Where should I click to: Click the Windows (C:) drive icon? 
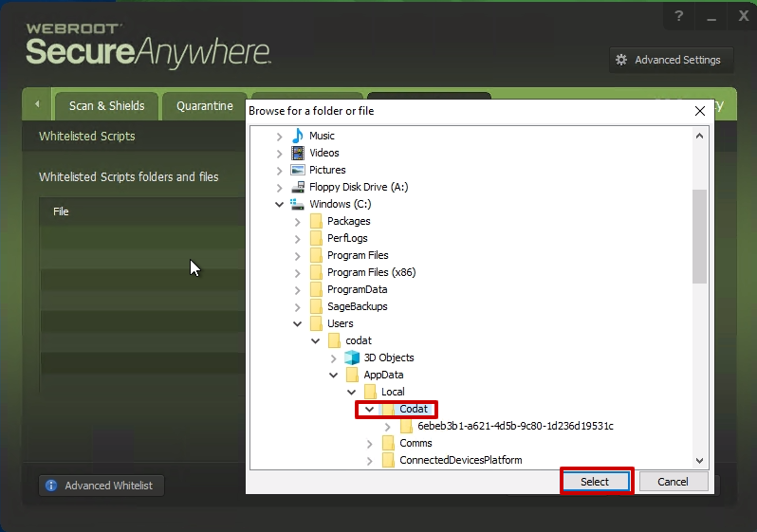297,204
